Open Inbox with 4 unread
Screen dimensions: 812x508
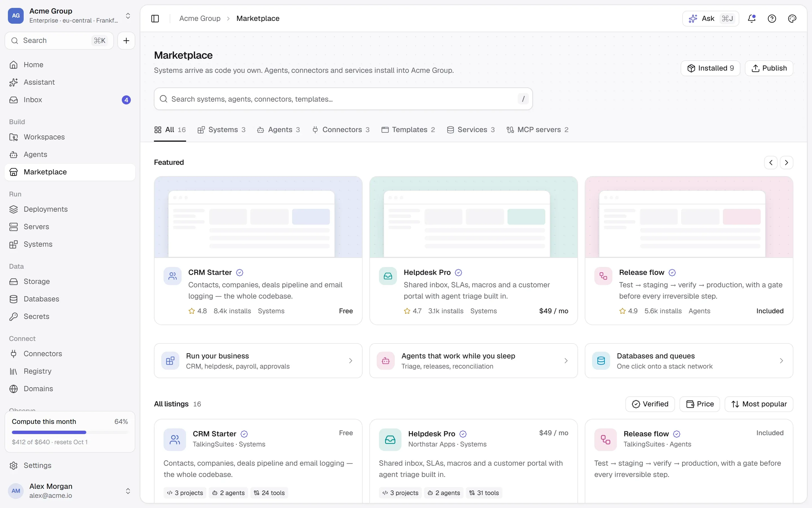[70, 100]
